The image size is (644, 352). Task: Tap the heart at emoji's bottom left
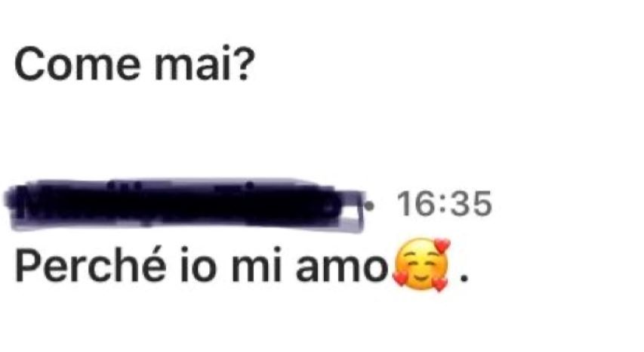click(x=399, y=279)
